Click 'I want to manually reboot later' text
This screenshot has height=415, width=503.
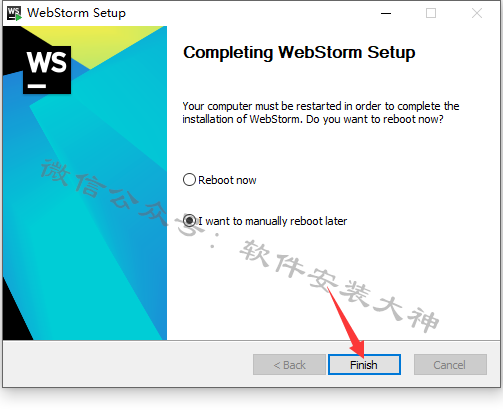pyautogui.click(x=273, y=221)
